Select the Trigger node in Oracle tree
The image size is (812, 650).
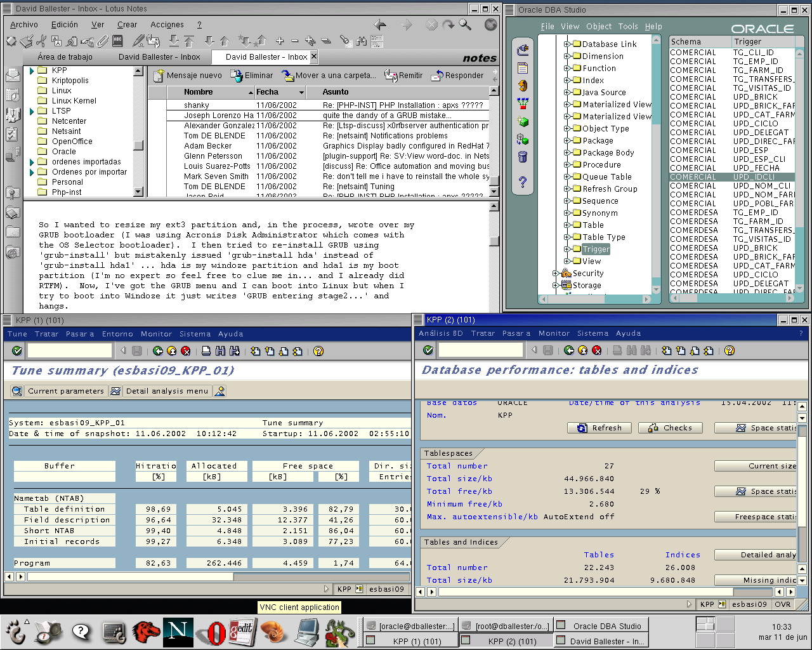tap(596, 249)
